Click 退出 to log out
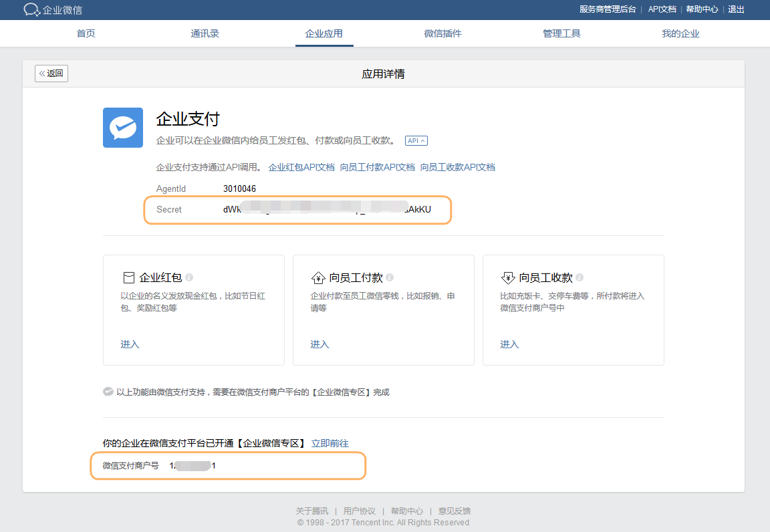770x532 pixels. point(736,9)
